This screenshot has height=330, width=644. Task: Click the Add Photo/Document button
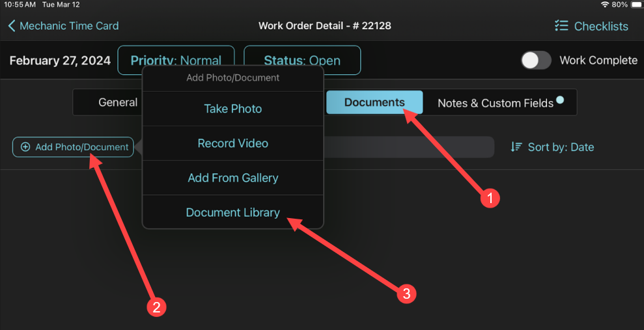pos(73,147)
